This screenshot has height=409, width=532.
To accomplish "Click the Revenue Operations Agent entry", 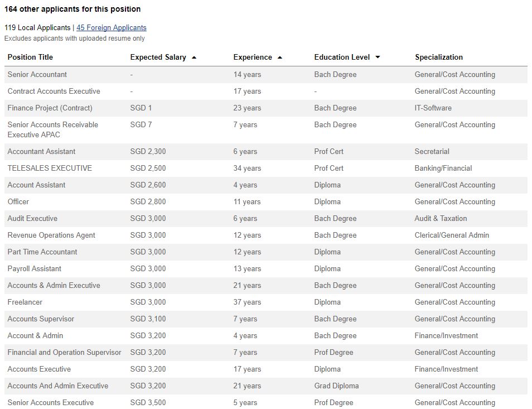I will point(51,235).
